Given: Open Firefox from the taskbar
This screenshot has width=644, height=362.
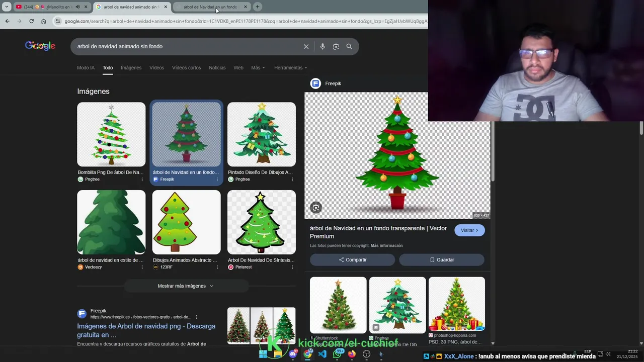Looking at the screenshot, I should pyautogui.click(x=352, y=354).
